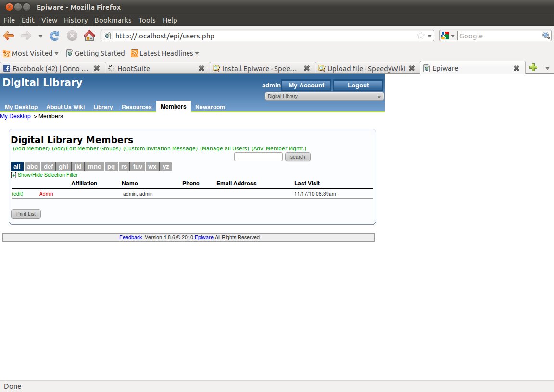Screen dimensions: 554x392
Task: Filter members by the 'mno' letter tab
Action: tap(95, 167)
